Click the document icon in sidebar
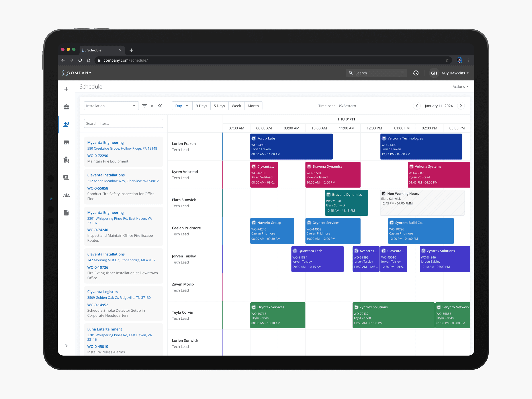The image size is (532, 399). click(66, 213)
